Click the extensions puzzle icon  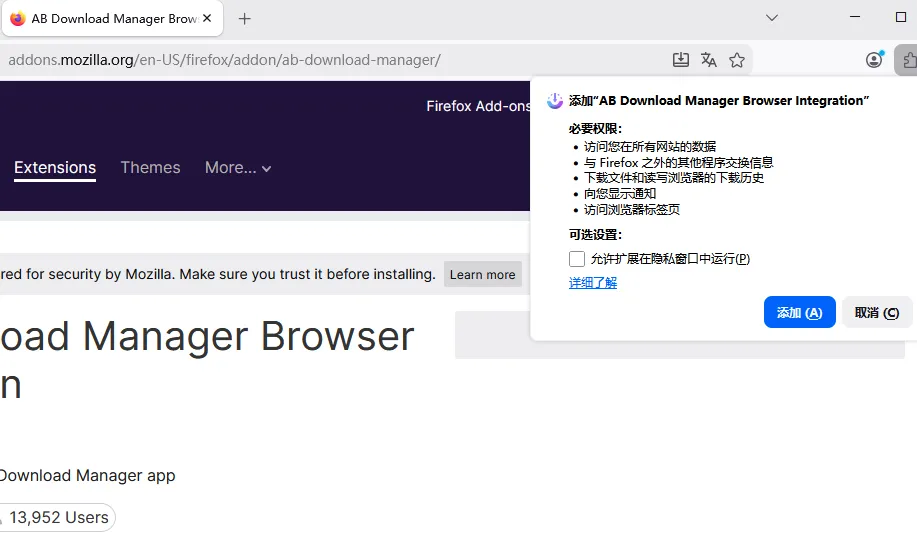click(x=908, y=60)
